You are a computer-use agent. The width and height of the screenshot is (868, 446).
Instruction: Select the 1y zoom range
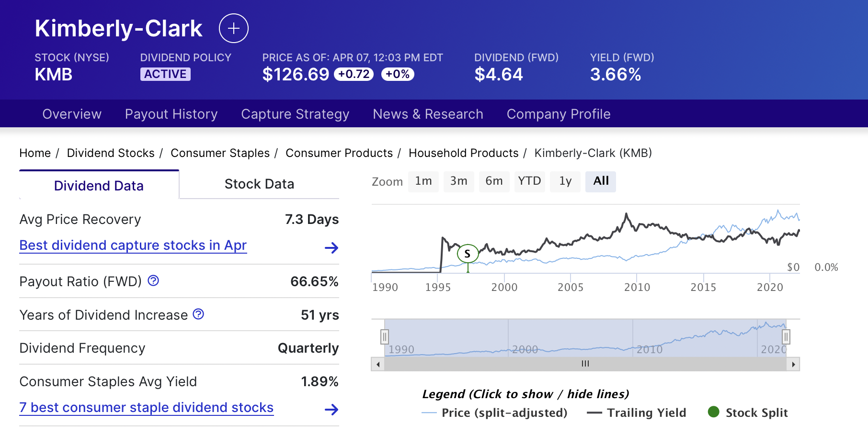pos(565,181)
